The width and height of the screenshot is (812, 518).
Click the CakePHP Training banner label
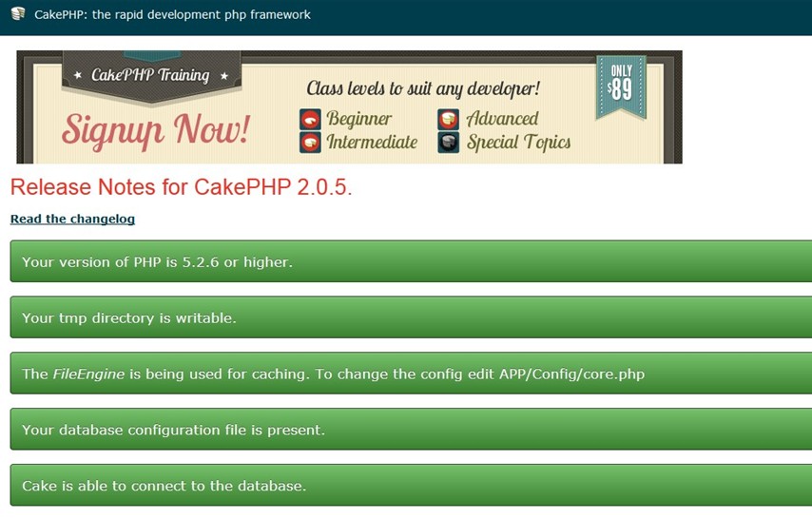(x=150, y=75)
